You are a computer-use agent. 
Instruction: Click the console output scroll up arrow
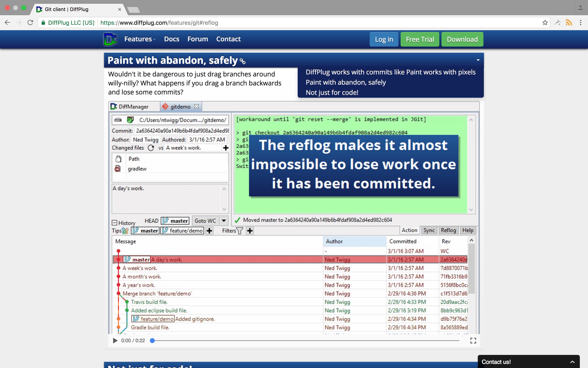coord(471,120)
